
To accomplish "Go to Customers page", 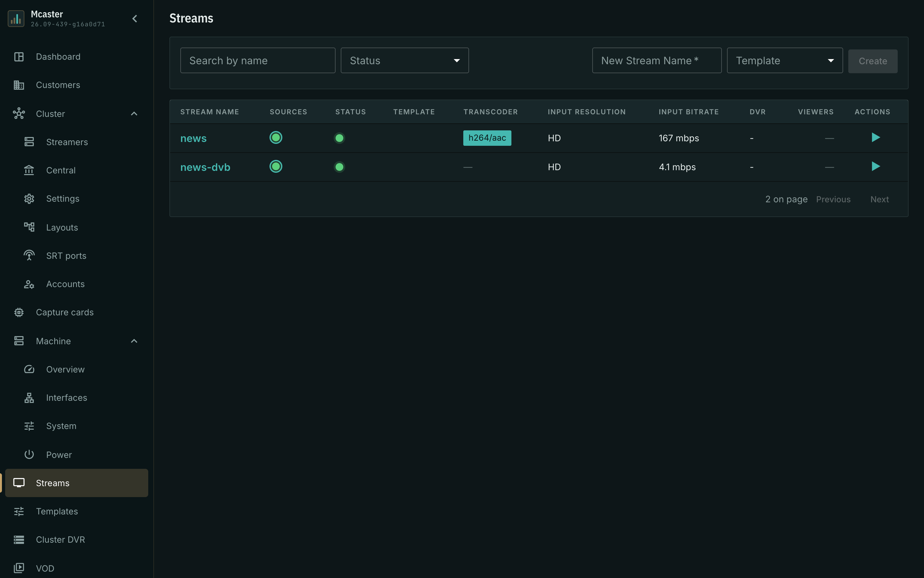I will [76, 85].
